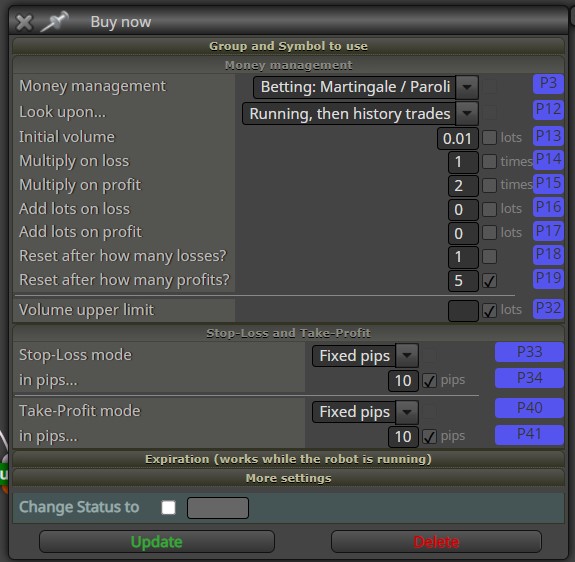Click the Multiply on loss value field
The image size is (575, 562).
(x=463, y=162)
